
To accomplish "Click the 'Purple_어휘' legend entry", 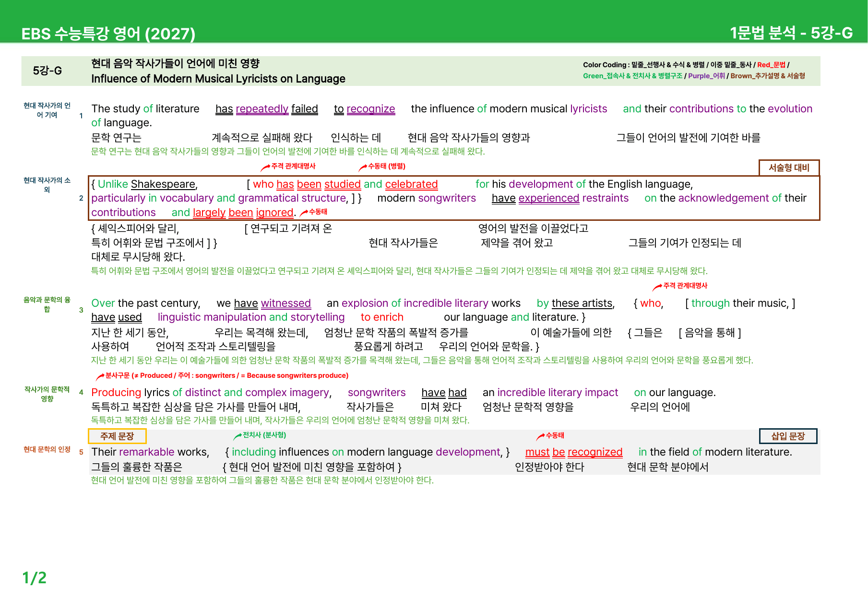I will coord(706,76).
